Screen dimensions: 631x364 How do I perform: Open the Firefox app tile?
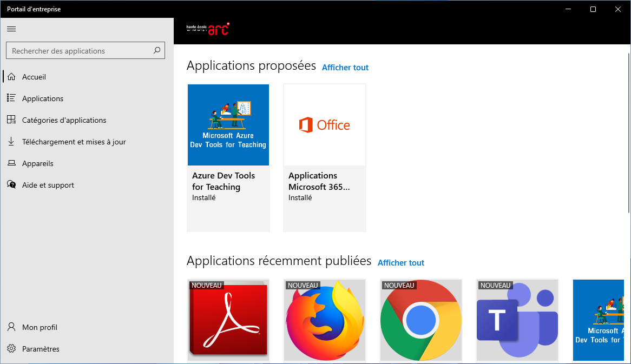coord(325,320)
